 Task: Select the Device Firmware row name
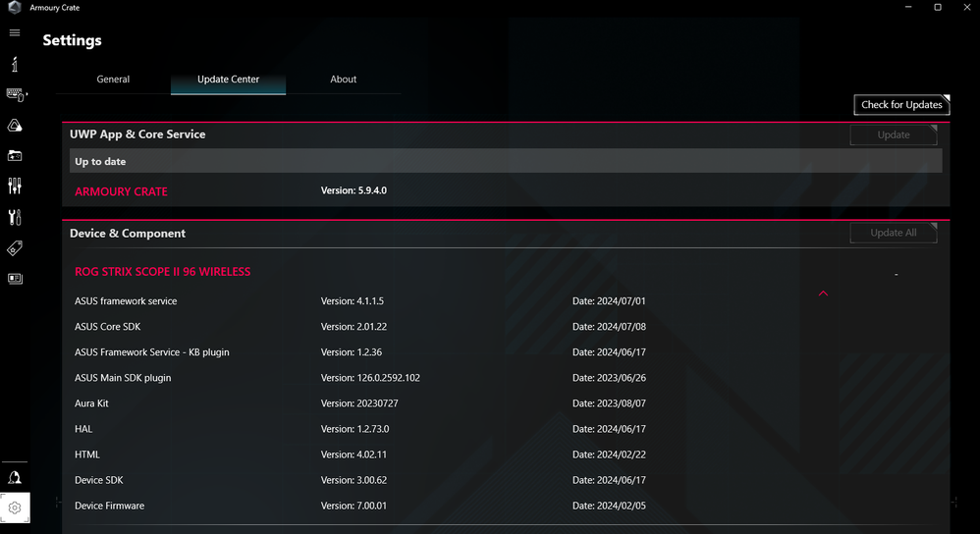click(109, 506)
